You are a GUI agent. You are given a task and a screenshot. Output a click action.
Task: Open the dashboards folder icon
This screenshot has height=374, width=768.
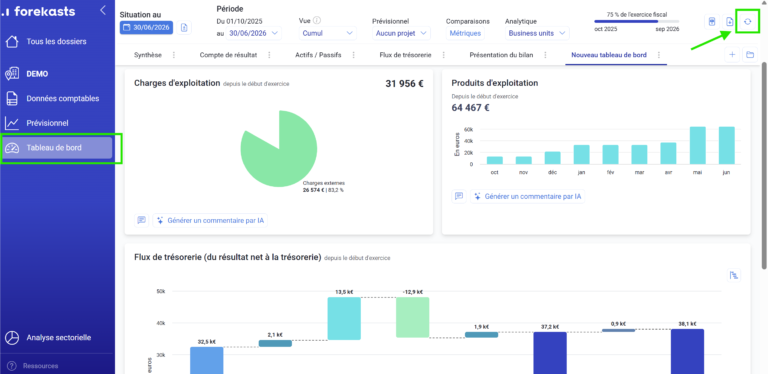(x=749, y=55)
